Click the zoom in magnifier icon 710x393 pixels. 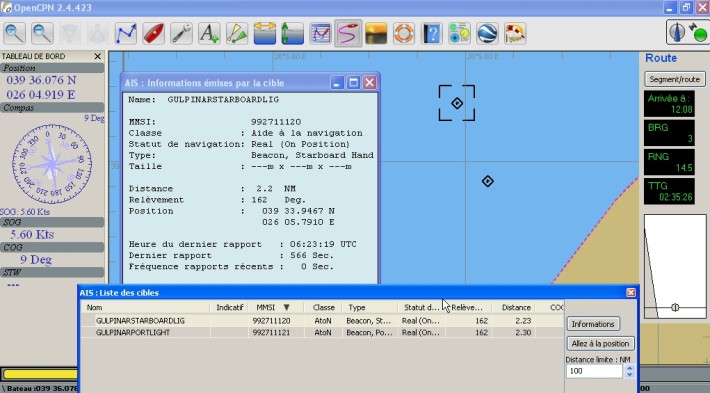[14, 33]
